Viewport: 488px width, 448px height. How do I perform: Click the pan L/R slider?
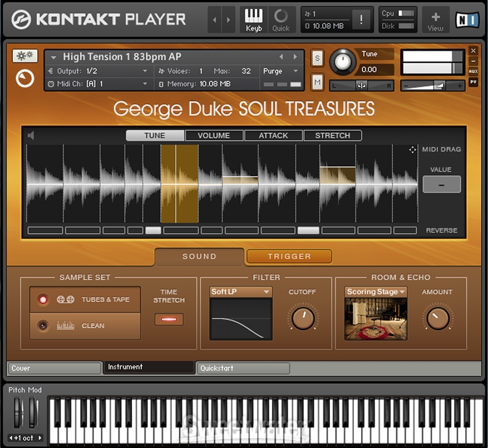[361, 86]
